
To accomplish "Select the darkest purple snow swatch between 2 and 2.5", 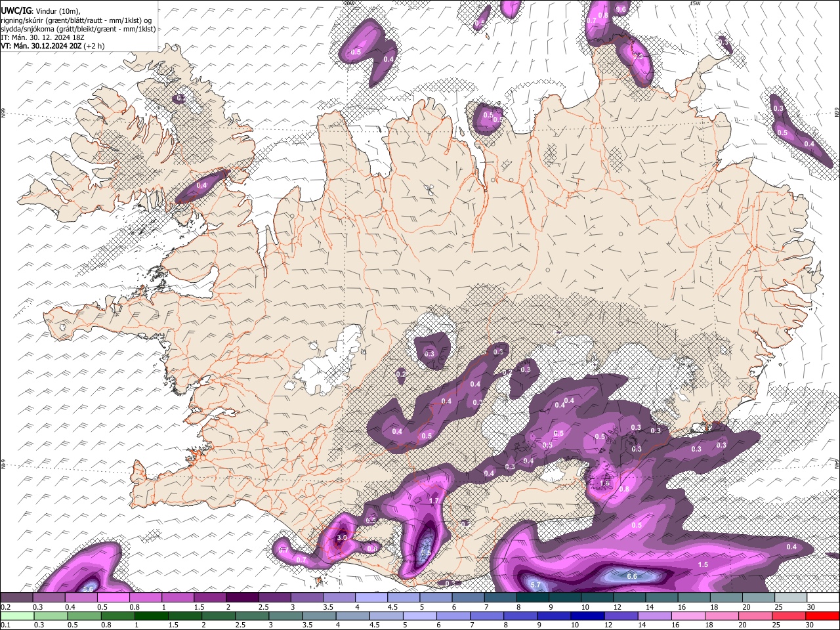I will pyautogui.click(x=241, y=597).
